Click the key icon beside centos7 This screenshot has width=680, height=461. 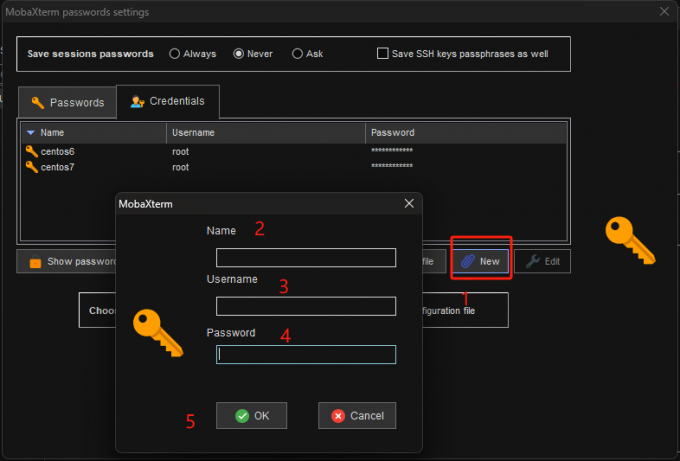pos(32,167)
